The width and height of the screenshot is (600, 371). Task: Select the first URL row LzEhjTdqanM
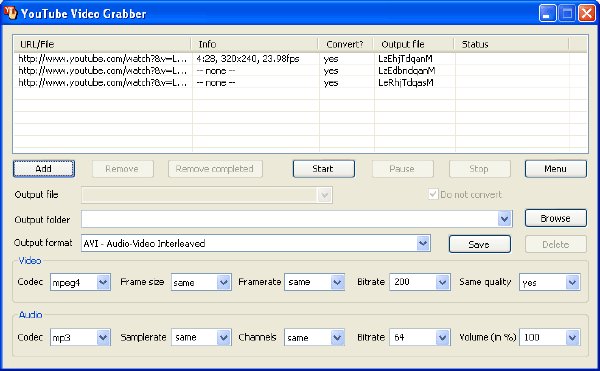click(300, 59)
